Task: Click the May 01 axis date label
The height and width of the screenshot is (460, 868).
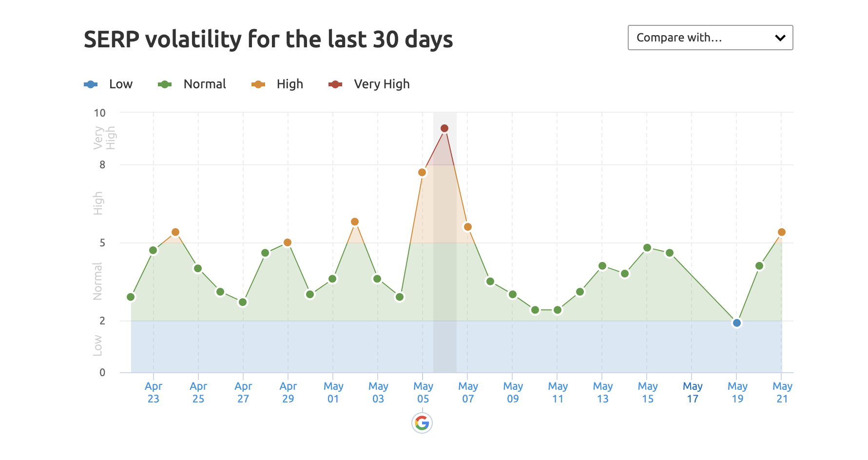Action: 333,393
